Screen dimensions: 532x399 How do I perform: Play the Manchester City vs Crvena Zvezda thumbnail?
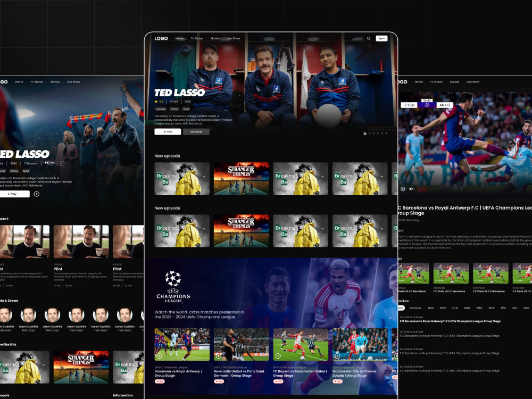point(360,344)
